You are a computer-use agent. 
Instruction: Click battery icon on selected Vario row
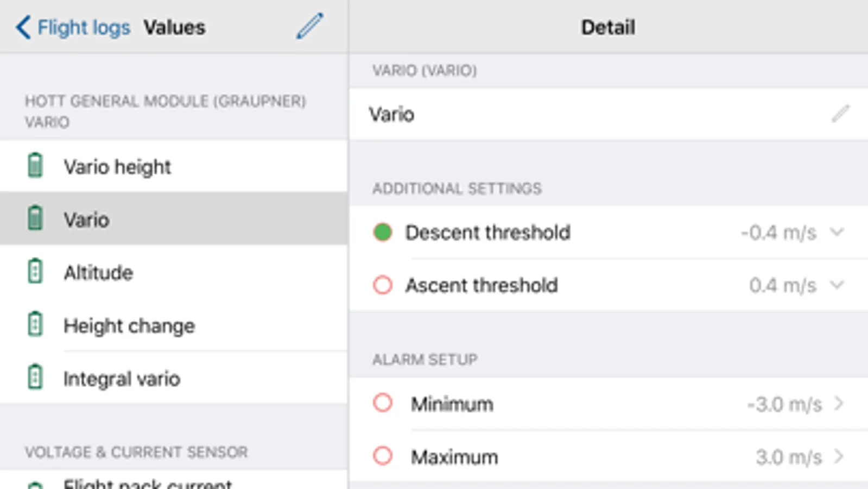(35, 218)
